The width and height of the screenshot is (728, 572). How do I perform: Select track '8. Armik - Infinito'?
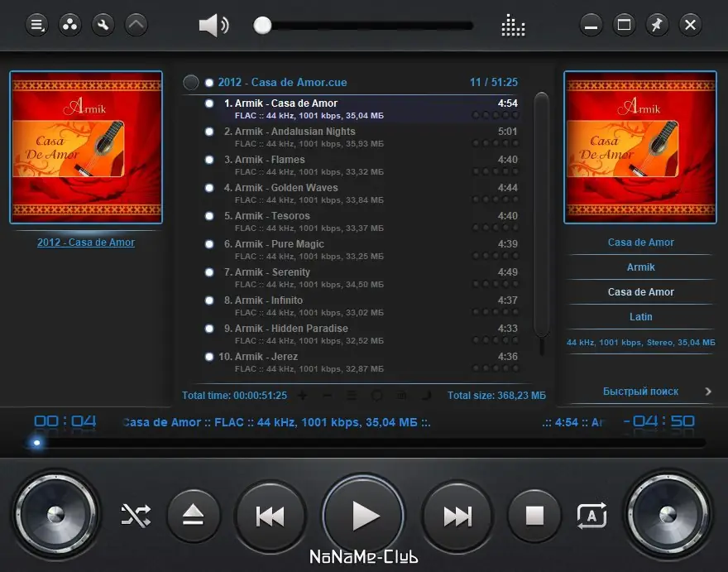(362, 305)
